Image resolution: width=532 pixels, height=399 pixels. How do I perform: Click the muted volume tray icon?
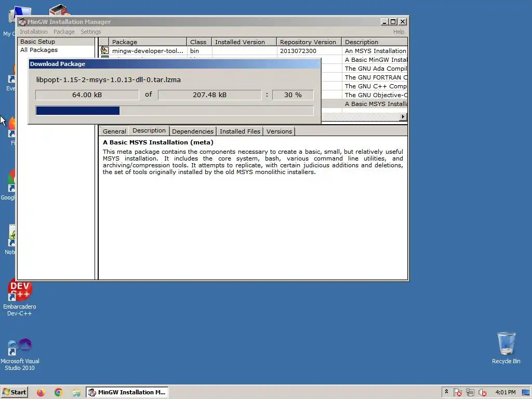(482, 392)
